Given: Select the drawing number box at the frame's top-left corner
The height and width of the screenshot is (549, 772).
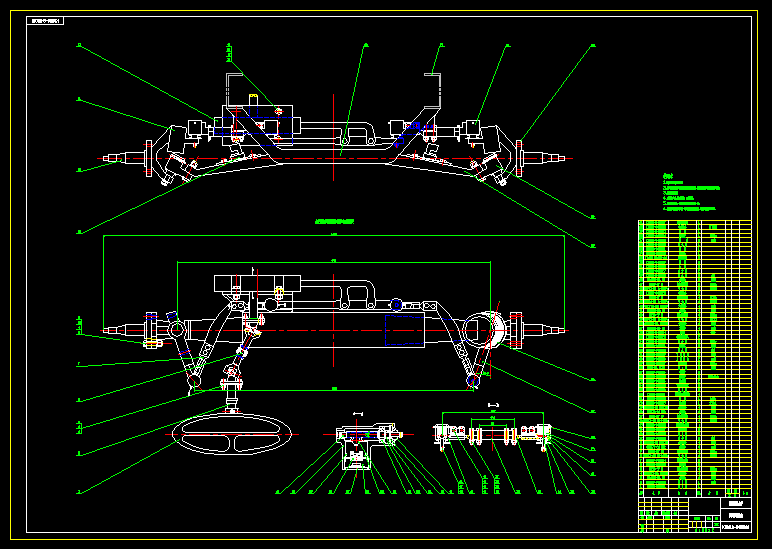Looking at the screenshot, I should [x=47, y=21].
